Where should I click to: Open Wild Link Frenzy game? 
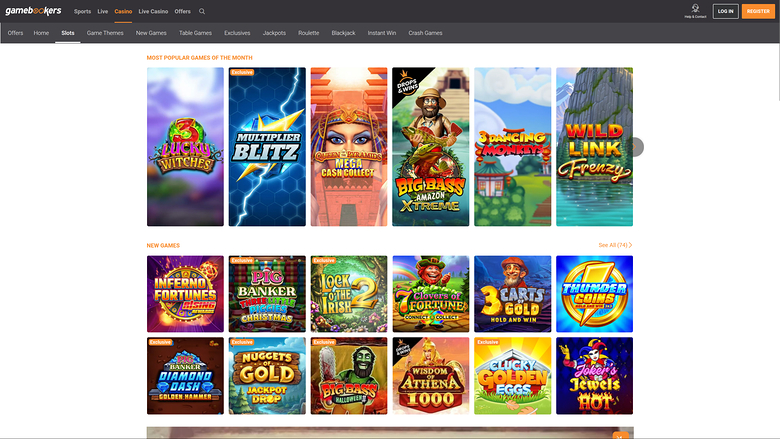pos(594,147)
